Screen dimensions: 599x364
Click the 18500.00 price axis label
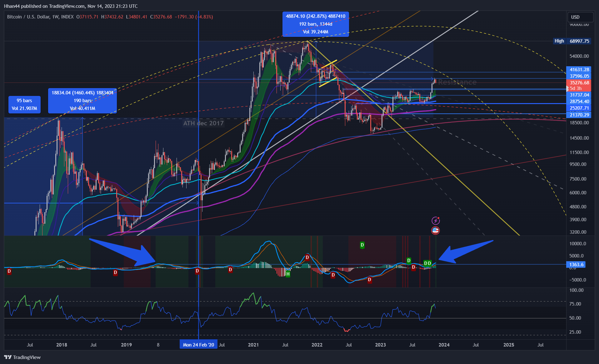pos(579,123)
